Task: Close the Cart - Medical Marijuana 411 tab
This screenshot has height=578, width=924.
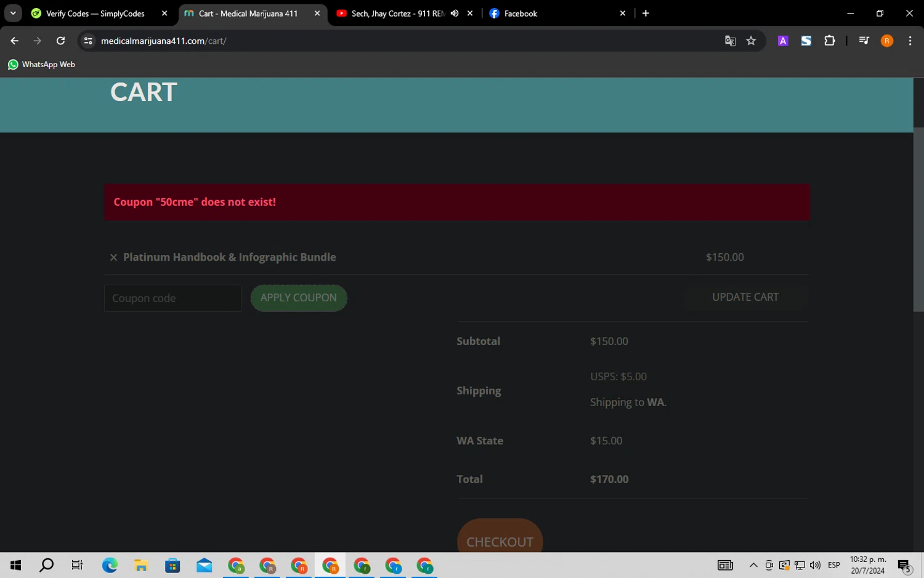Action: (x=317, y=14)
